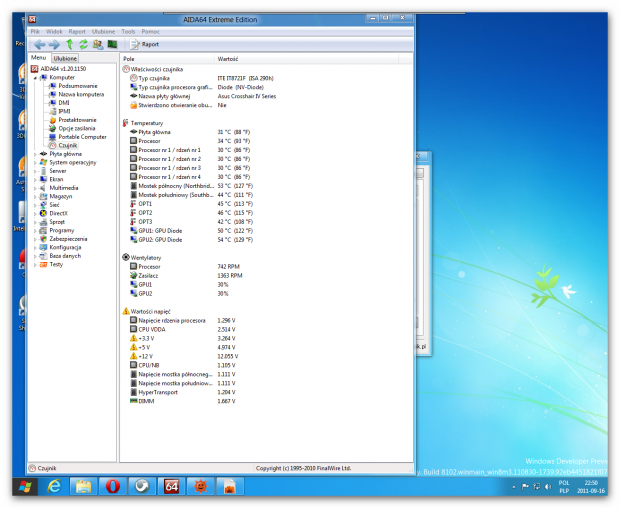
Task: Open the Pomoc menu
Action: [x=150, y=32]
